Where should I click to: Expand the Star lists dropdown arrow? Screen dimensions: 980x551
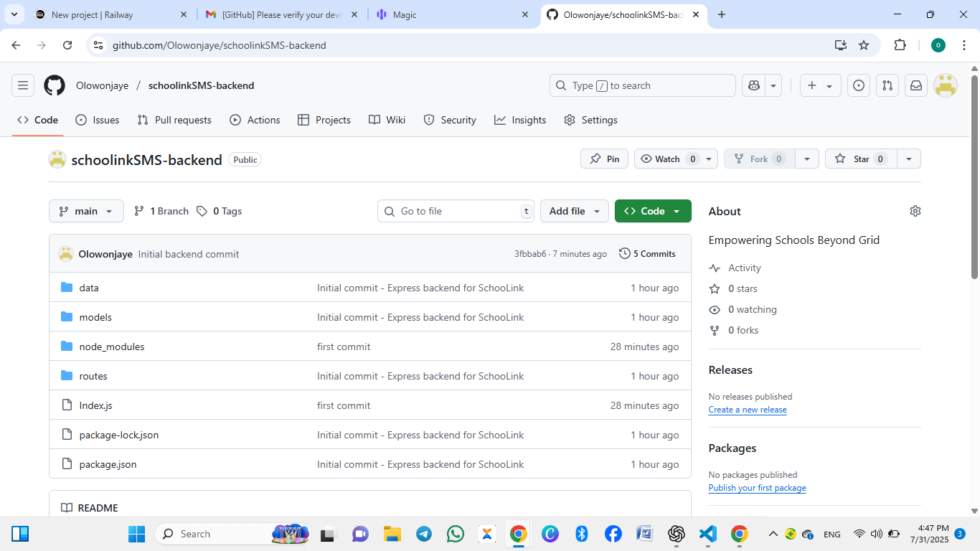909,159
